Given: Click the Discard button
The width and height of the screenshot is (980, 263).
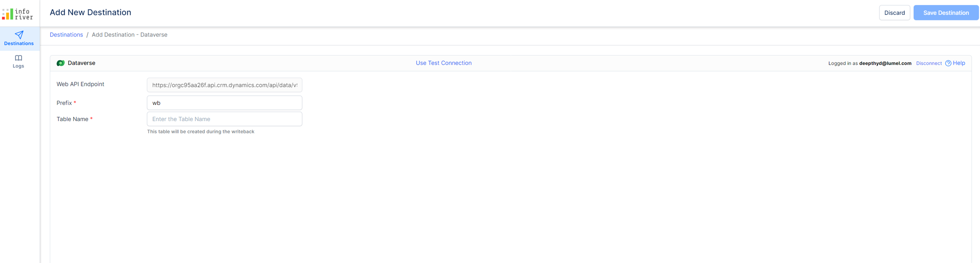Looking at the screenshot, I should pos(895,13).
